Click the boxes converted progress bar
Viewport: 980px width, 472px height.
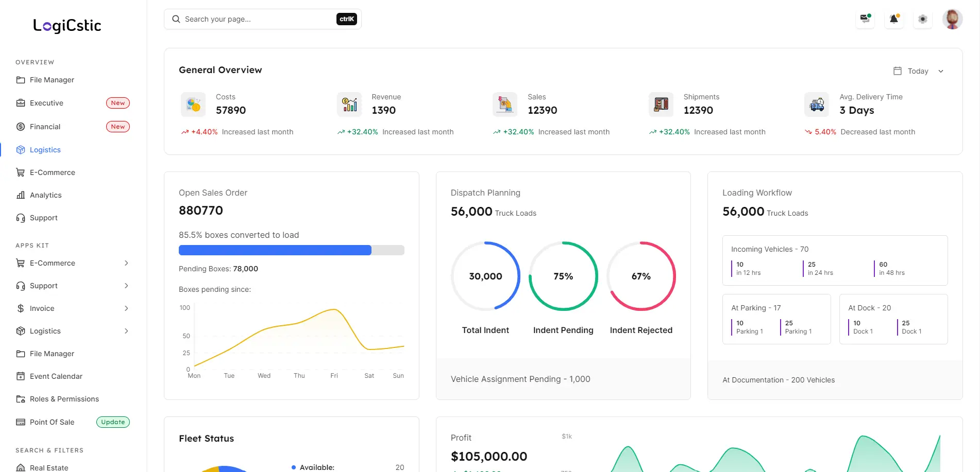tap(292, 250)
